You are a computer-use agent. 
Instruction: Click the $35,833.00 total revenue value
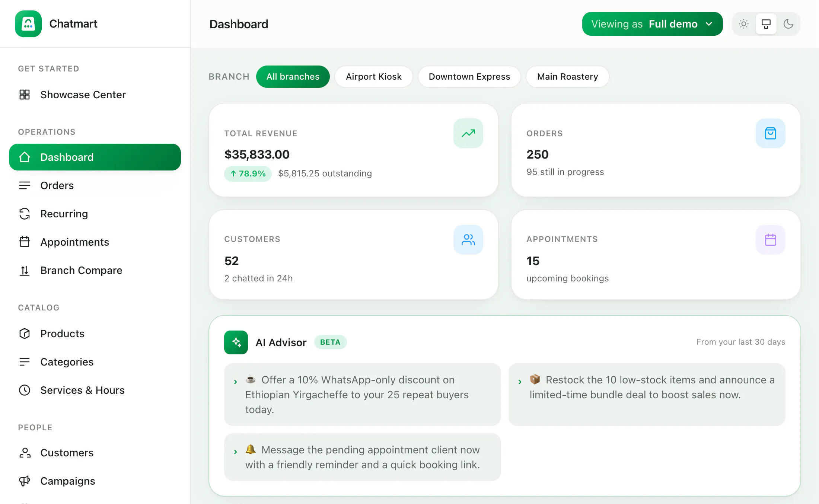[257, 154]
